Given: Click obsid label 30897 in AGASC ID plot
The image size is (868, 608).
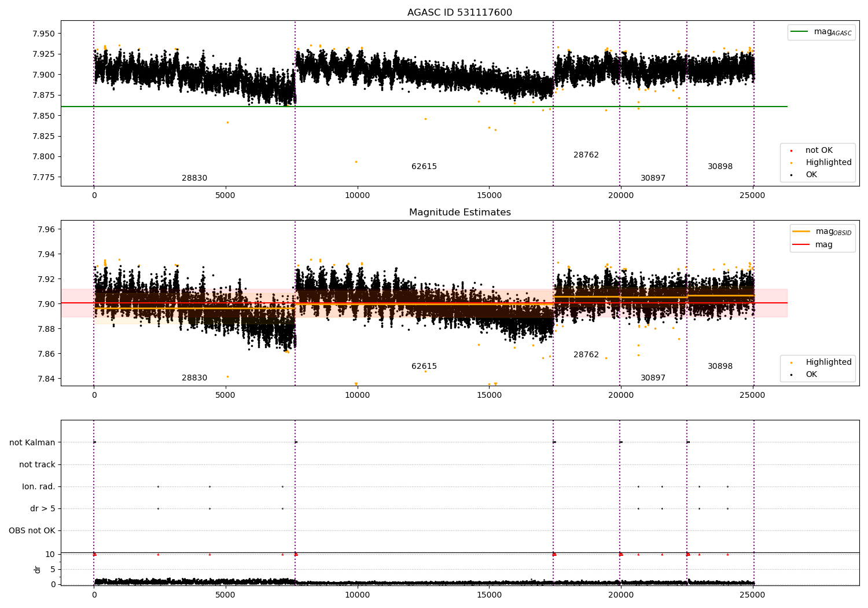Looking at the screenshot, I should click(x=653, y=178).
